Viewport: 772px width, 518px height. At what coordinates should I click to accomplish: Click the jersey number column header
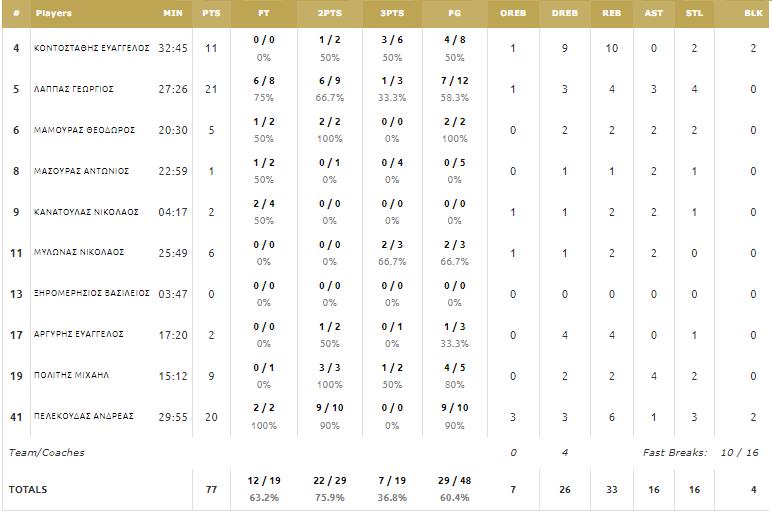(x=16, y=13)
